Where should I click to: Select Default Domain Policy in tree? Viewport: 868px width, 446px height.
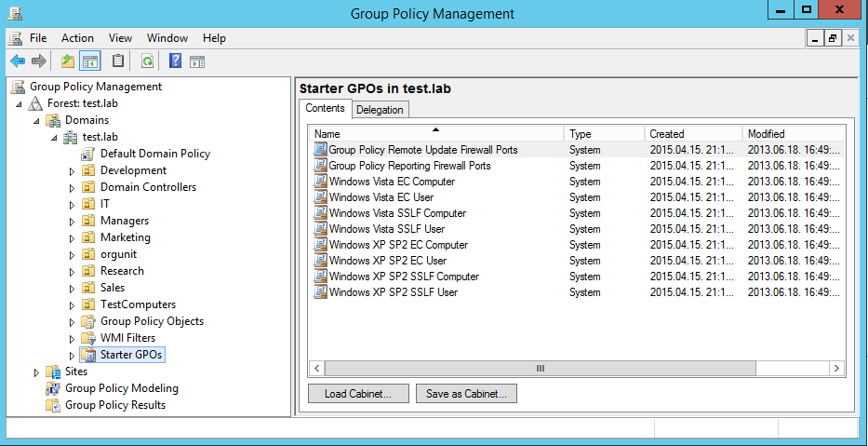coord(155,154)
